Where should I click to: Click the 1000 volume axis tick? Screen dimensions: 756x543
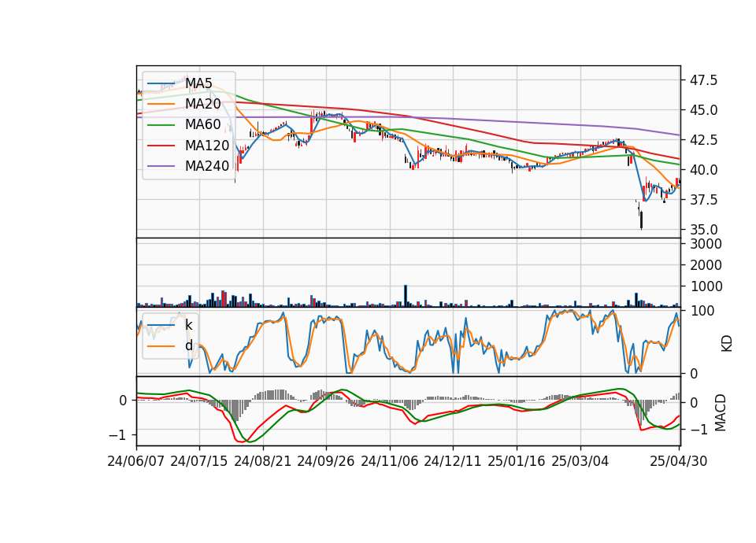[x=706, y=286]
